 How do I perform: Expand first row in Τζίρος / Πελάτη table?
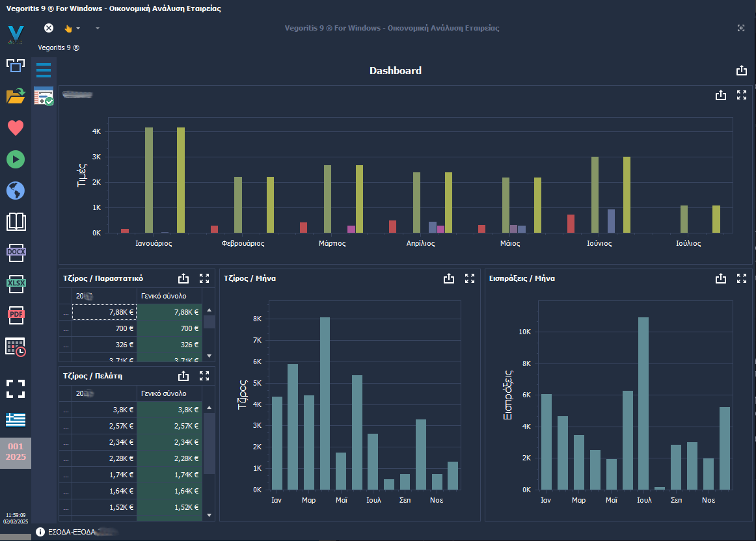[65, 410]
